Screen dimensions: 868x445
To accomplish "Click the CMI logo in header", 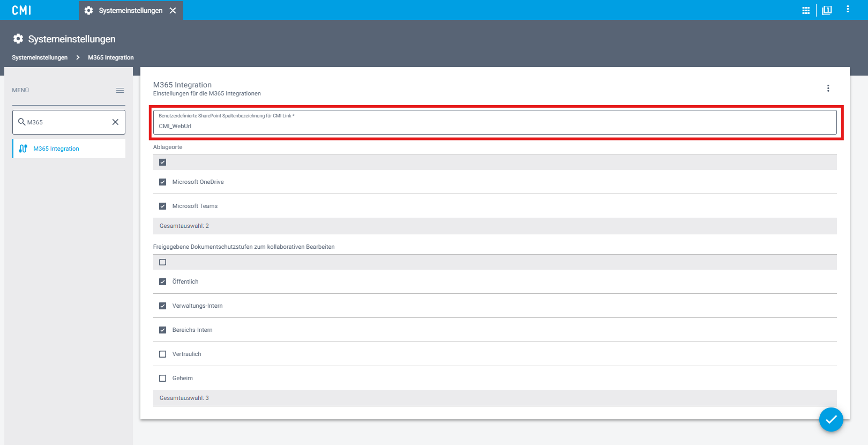I will 21,10.
